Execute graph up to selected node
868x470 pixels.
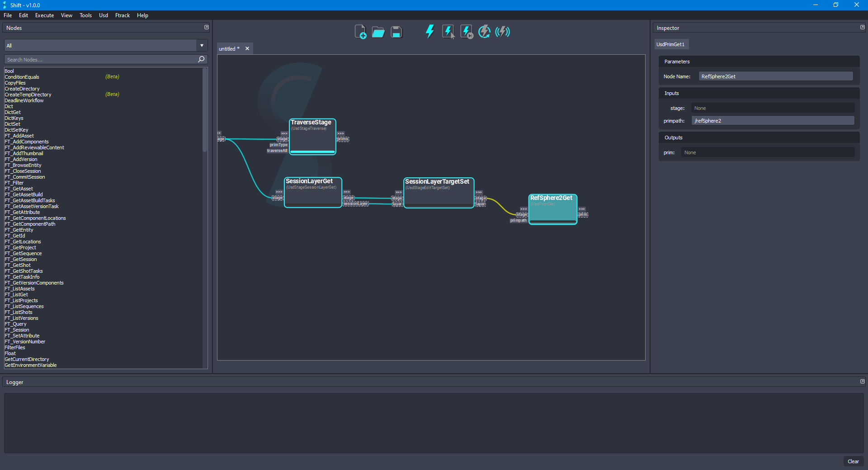click(466, 32)
